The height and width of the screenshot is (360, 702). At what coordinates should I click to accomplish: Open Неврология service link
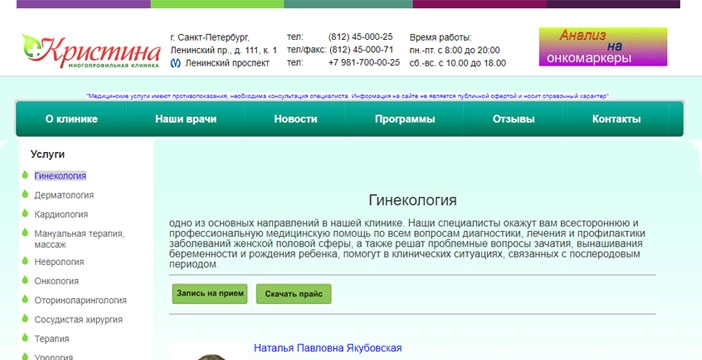click(59, 261)
